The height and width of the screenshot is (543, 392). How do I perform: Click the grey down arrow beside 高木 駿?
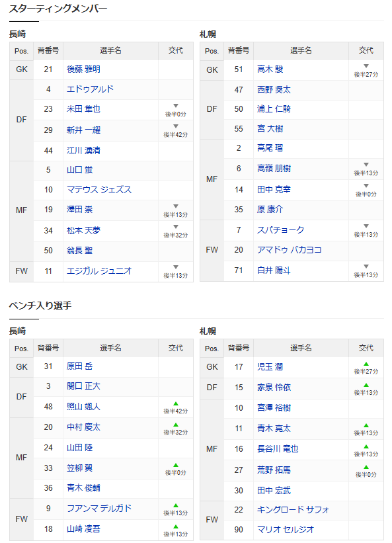366,66
